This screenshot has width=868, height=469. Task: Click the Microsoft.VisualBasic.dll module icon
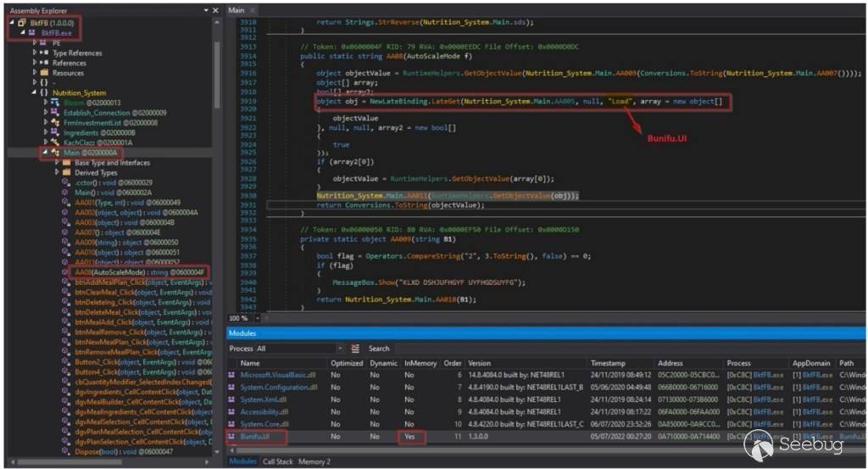click(x=232, y=375)
